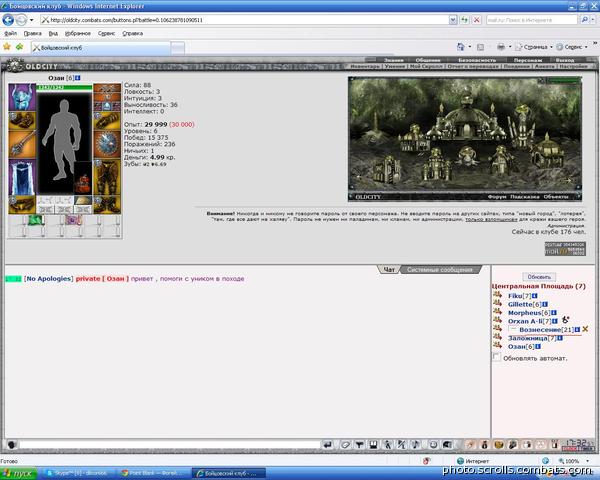Open info icon next to Озан name at top
The height and width of the screenshot is (480, 600).
click(x=78, y=78)
